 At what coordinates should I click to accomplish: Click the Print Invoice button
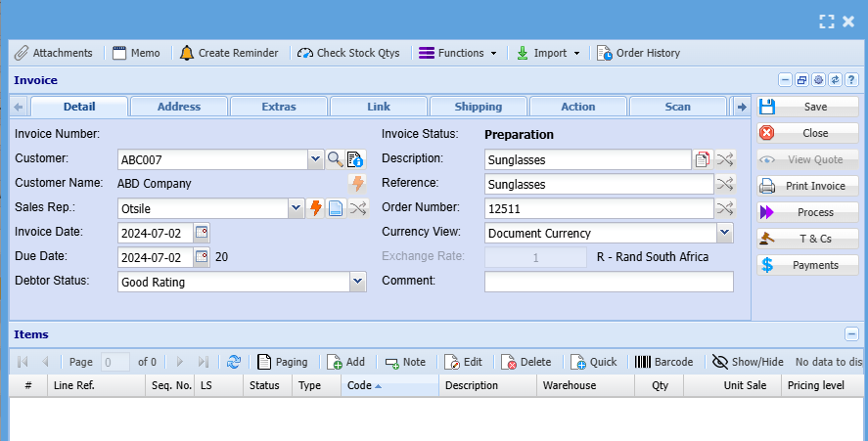coord(807,186)
